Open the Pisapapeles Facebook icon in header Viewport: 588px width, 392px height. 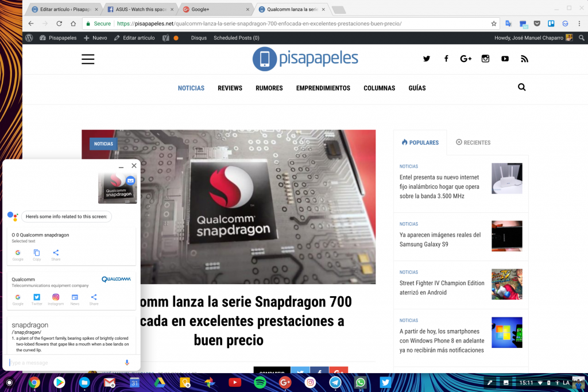click(446, 59)
